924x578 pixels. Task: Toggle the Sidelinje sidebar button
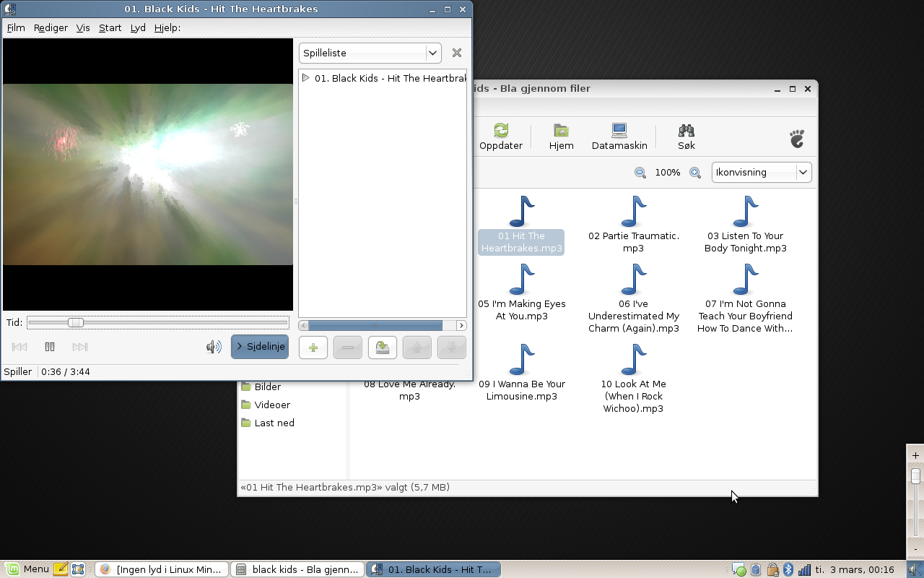[x=260, y=347]
